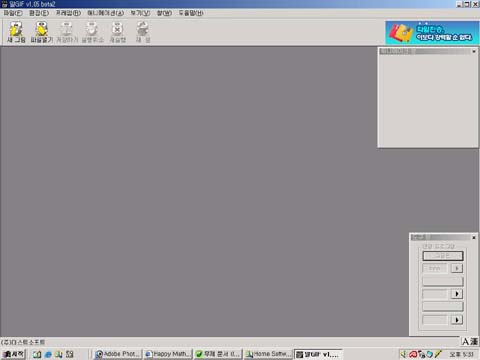Open the Windows 시작 Start button
This screenshot has width=480, height=360.
point(13,354)
